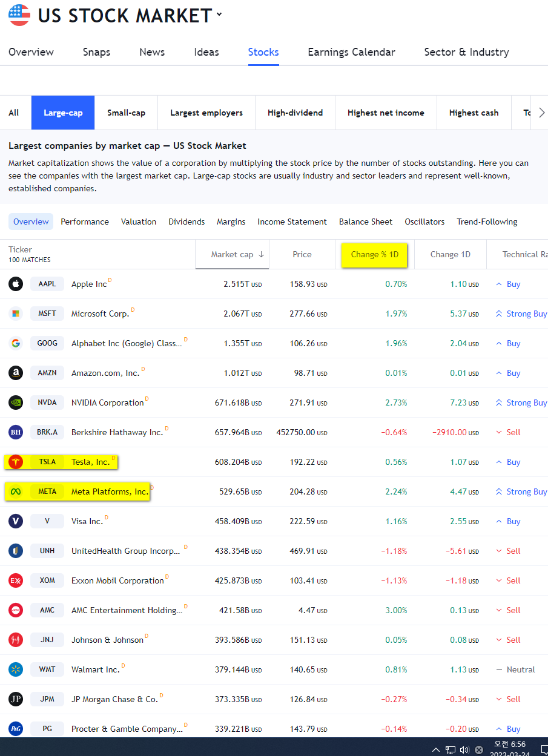548x756 pixels.
Task: Select the Small-cap filter
Action: 126,113
